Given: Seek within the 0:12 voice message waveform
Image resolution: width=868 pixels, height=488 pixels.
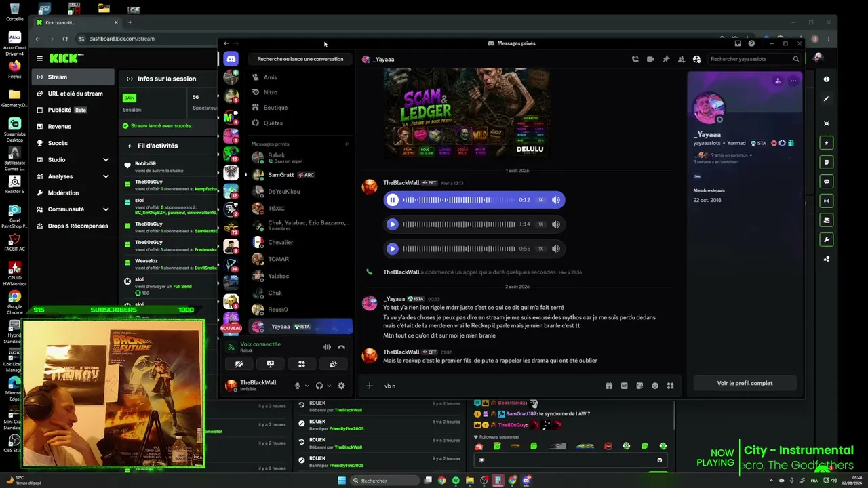Looking at the screenshot, I should pyautogui.click(x=458, y=200).
